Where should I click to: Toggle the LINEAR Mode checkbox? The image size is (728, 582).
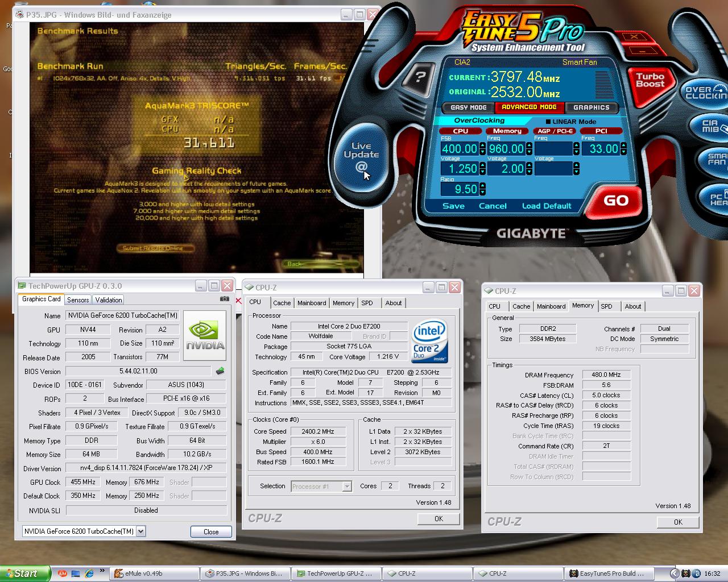548,122
